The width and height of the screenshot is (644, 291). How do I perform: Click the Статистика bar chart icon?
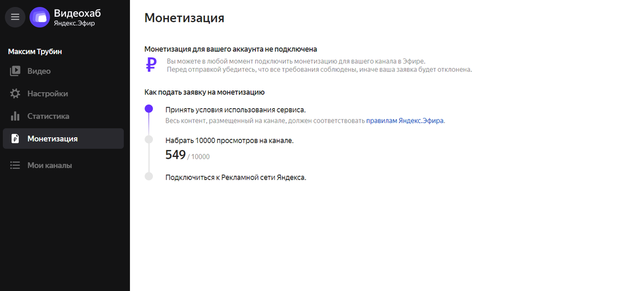tap(15, 116)
